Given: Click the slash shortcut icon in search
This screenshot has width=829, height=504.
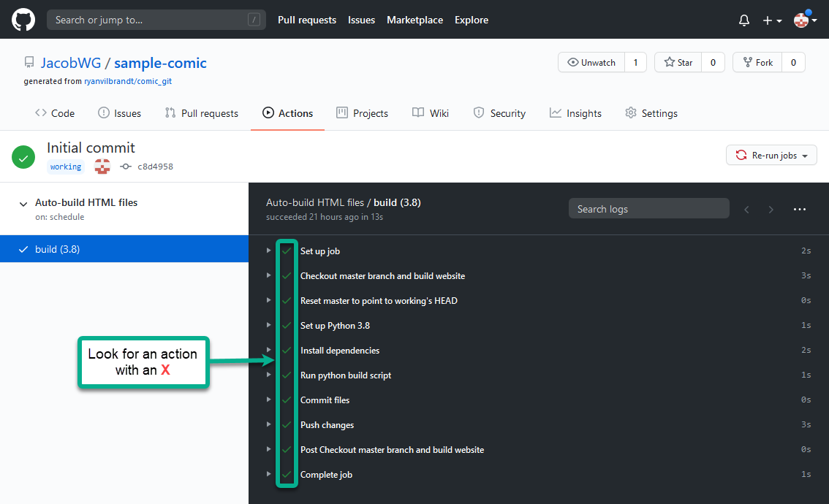Looking at the screenshot, I should (x=254, y=20).
